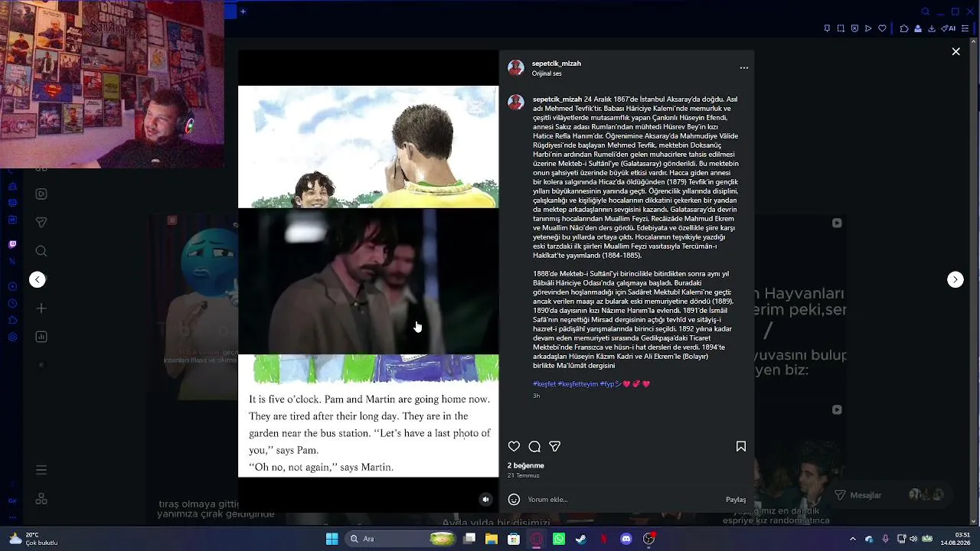Viewport: 980px width, 551px height.
Task: Open the Easy Setup menu icon
Action: pos(965,28)
